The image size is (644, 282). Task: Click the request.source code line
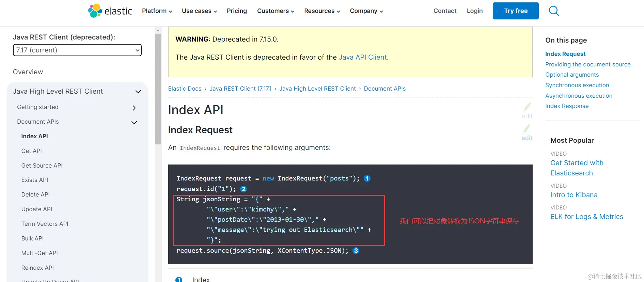tap(262, 251)
